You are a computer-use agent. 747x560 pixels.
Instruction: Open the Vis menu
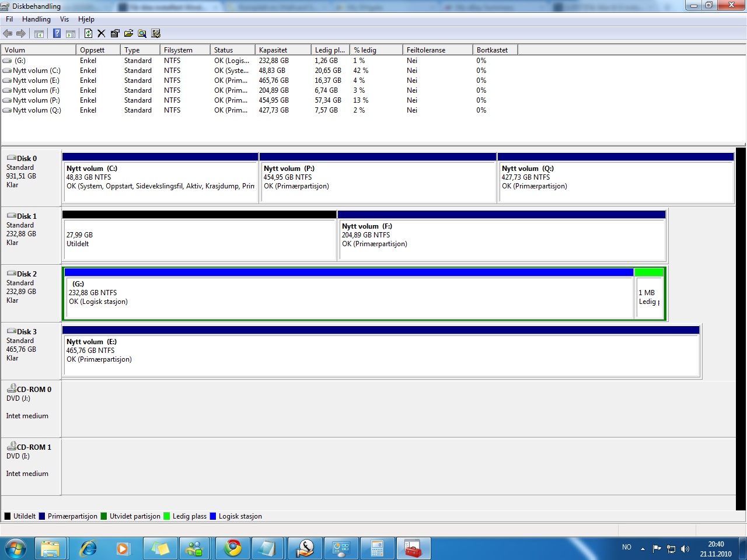pos(64,19)
